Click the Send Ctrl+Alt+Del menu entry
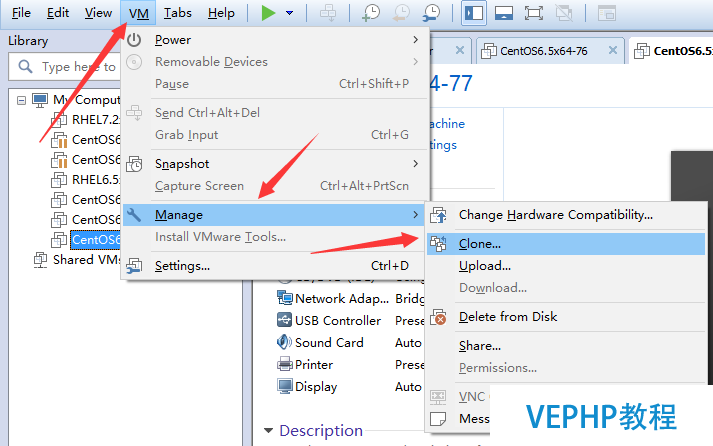The height and width of the screenshot is (446, 713). pyautogui.click(x=276, y=113)
